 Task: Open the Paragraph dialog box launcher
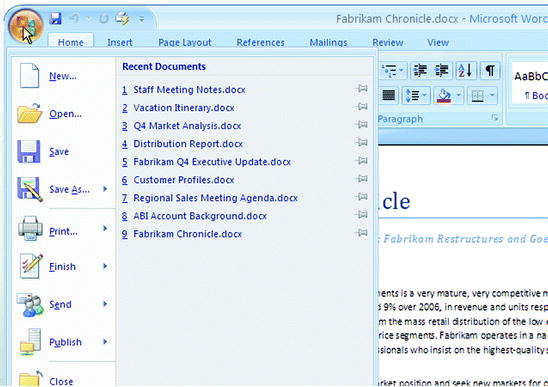pyautogui.click(x=494, y=118)
